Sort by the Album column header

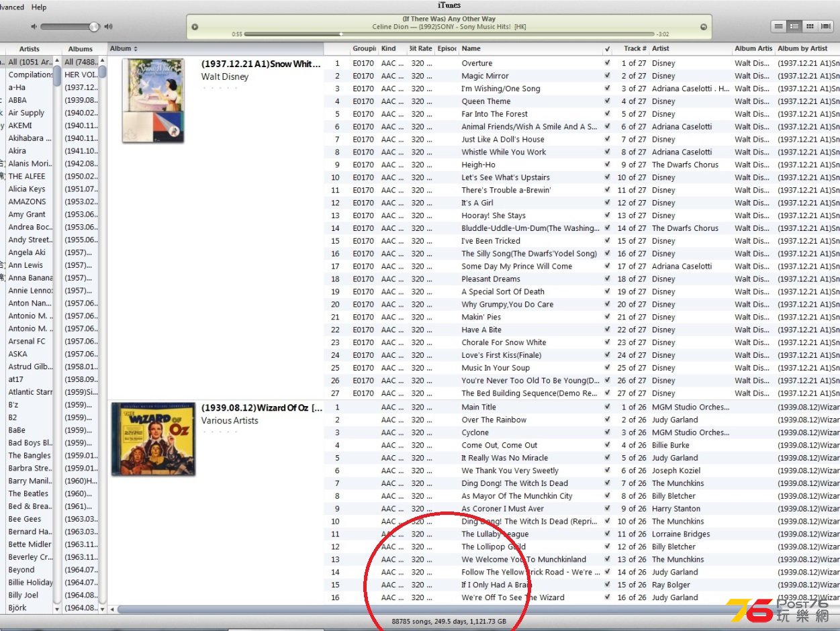[x=215, y=48]
